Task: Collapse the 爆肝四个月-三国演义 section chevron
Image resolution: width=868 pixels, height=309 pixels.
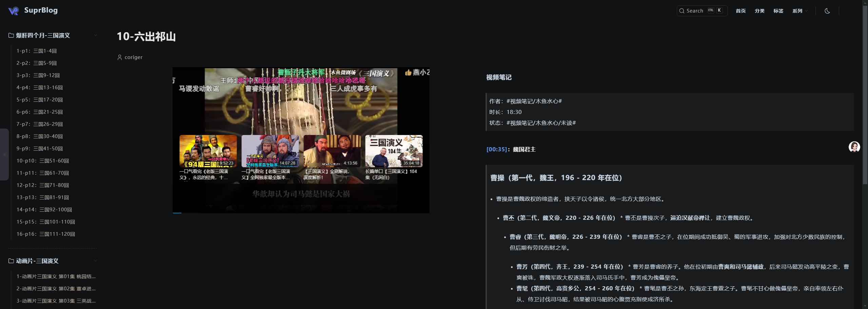Action: [x=96, y=35]
